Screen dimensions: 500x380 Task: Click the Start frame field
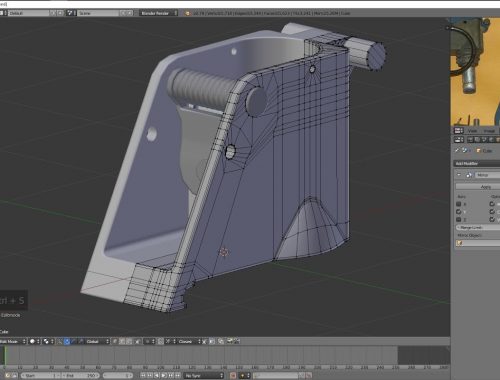[x=41, y=375]
